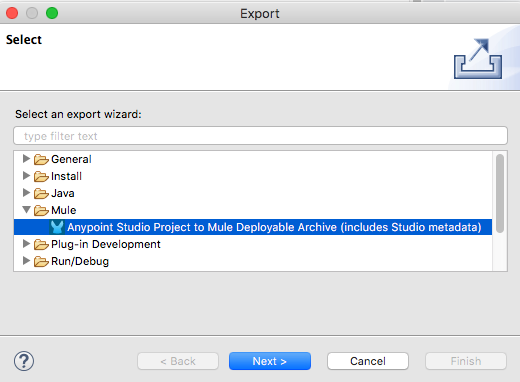This screenshot has width=520, height=382.
Task: Click the Next > button
Action: pyautogui.click(x=270, y=361)
